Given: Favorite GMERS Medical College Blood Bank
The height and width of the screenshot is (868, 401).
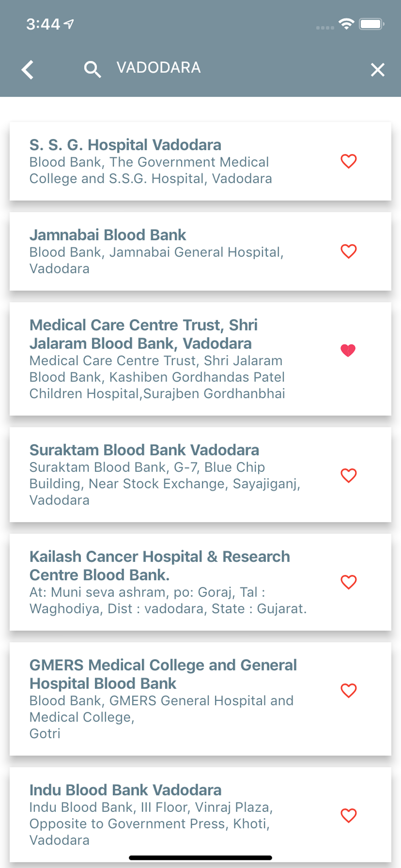Looking at the screenshot, I should point(348,690).
